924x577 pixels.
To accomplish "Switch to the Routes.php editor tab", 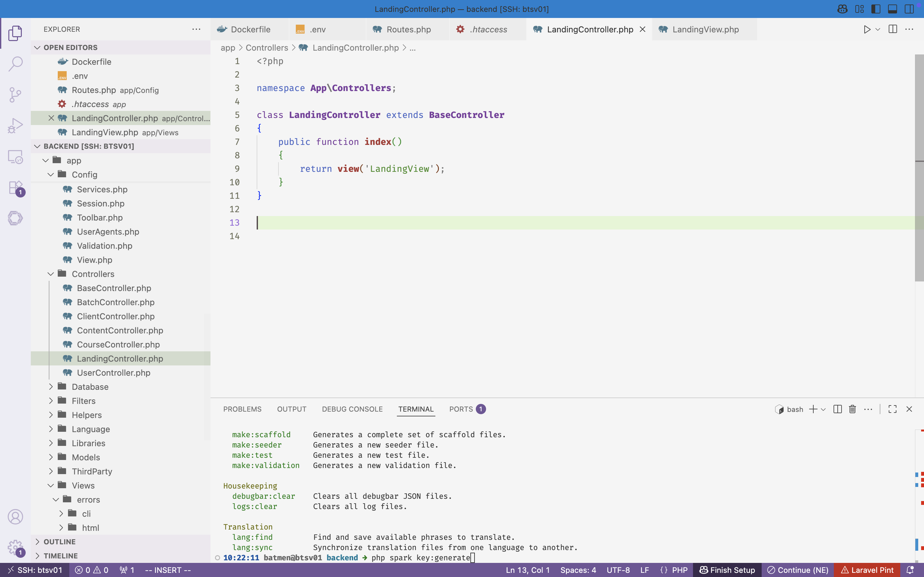I will [x=408, y=29].
